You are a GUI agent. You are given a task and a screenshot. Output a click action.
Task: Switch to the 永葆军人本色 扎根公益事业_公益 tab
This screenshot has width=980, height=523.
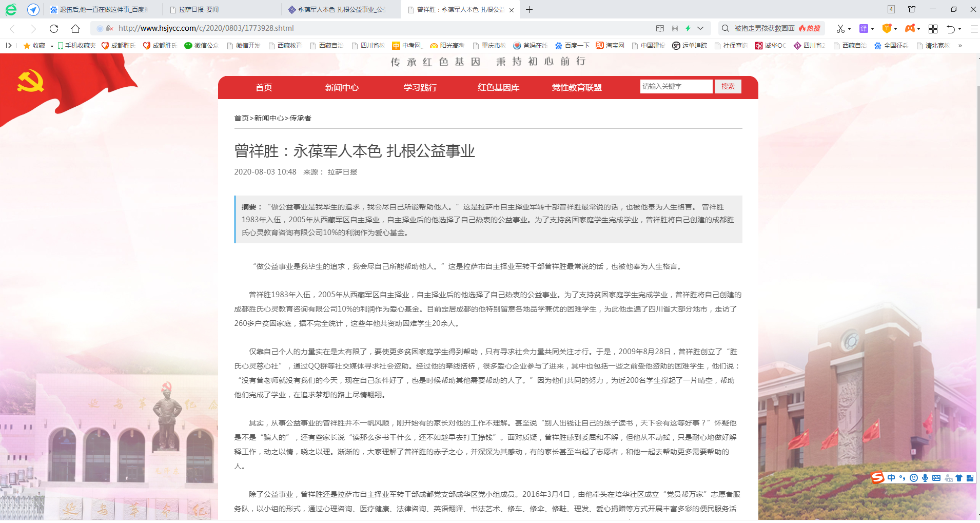pyautogui.click(x=341, y=10)
